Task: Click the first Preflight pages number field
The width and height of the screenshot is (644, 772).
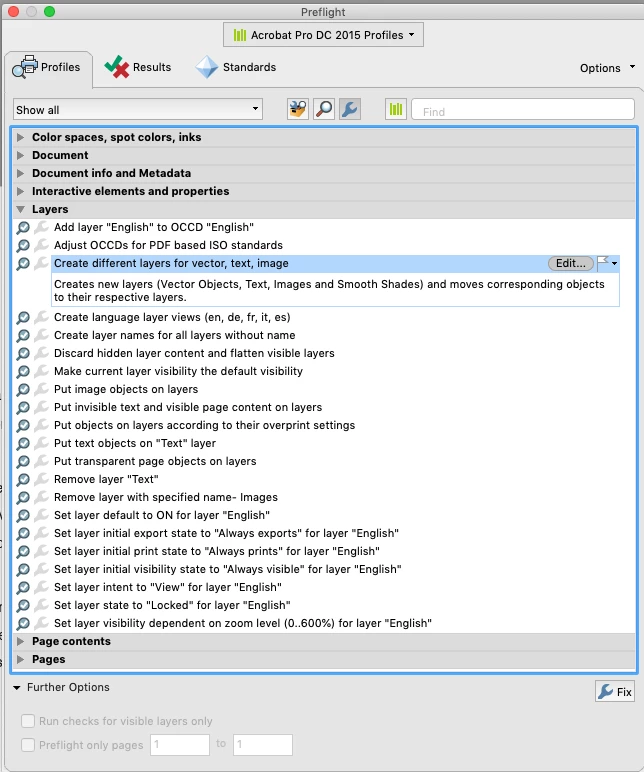Action: click(x=180, y=744)
